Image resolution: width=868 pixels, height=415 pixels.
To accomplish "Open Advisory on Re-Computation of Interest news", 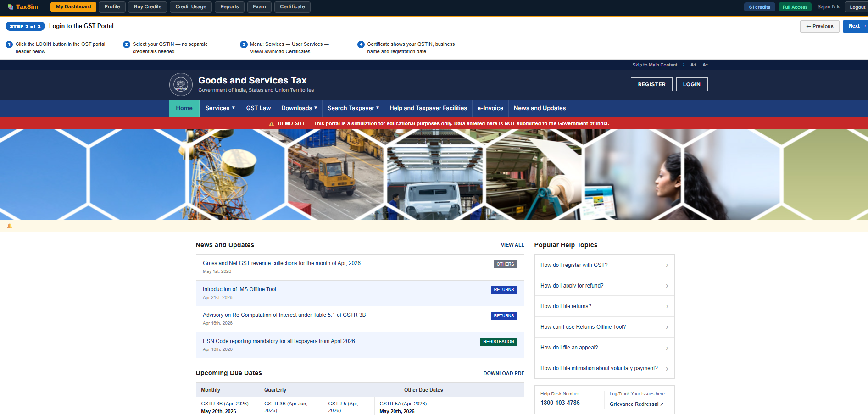I will 284,315.
